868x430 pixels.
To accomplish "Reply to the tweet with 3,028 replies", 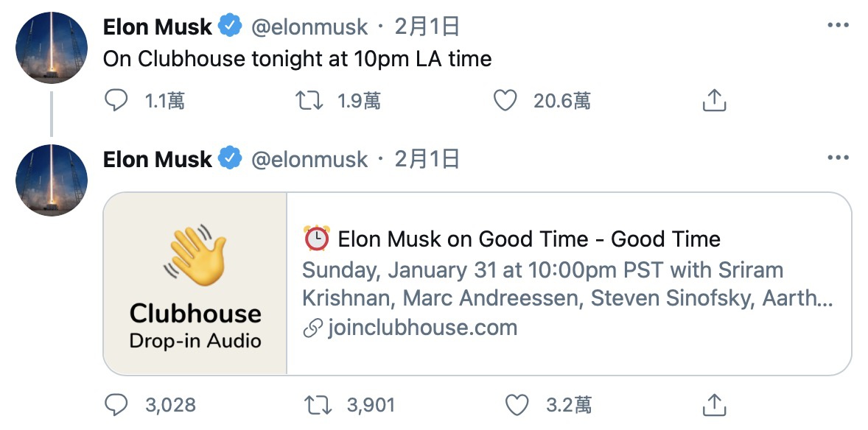I will tap(116, 404).
